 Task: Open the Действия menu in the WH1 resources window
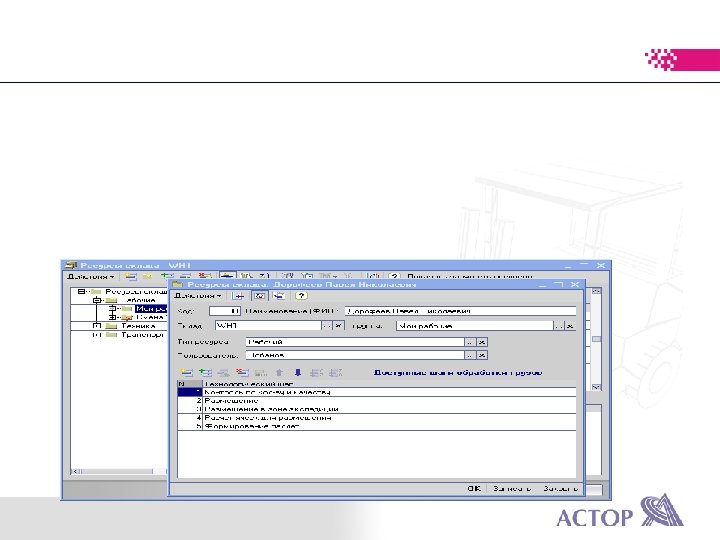pyautogui.click(x=90, y=276)
